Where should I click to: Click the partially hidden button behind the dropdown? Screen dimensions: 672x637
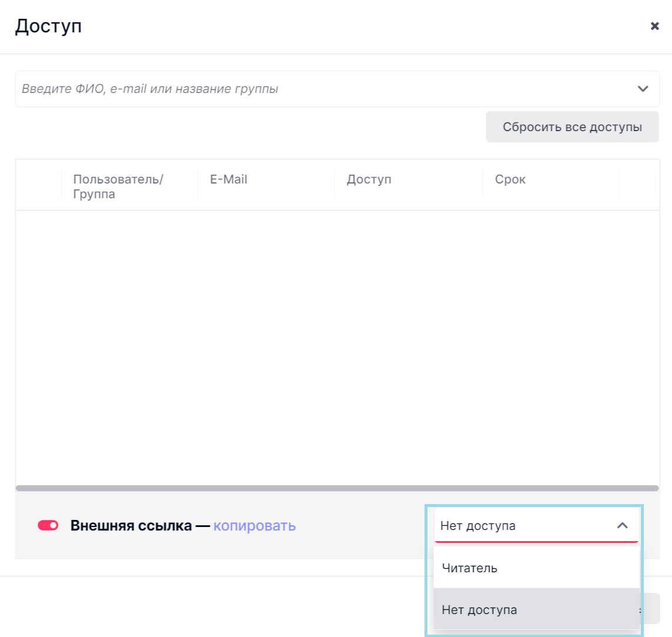point(650,608)
